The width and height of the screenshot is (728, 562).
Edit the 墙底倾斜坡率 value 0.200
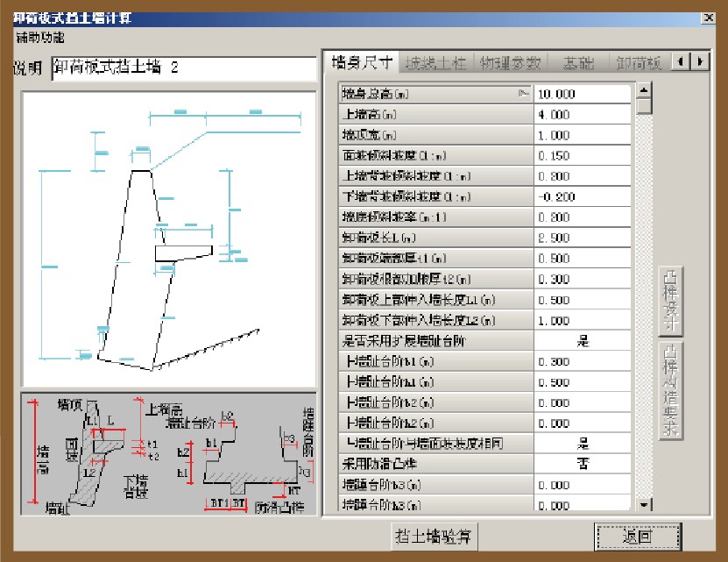[x=583, y=217]
